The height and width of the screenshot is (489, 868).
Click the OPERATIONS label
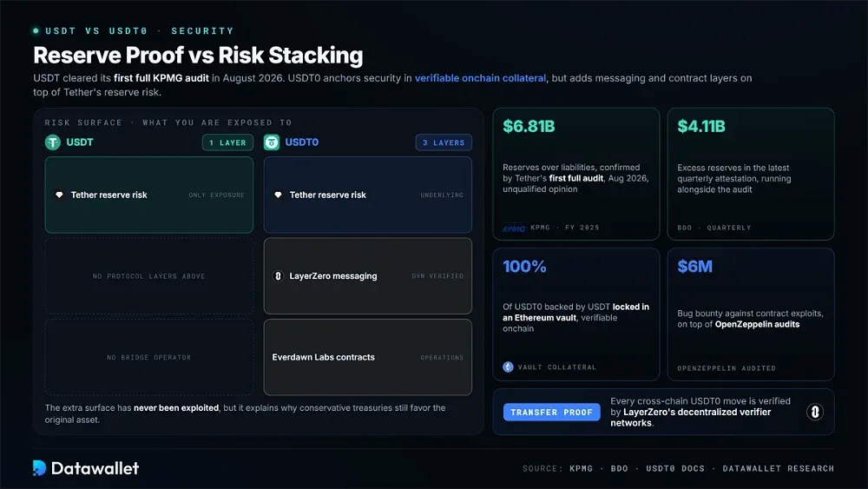pos(442,357)
